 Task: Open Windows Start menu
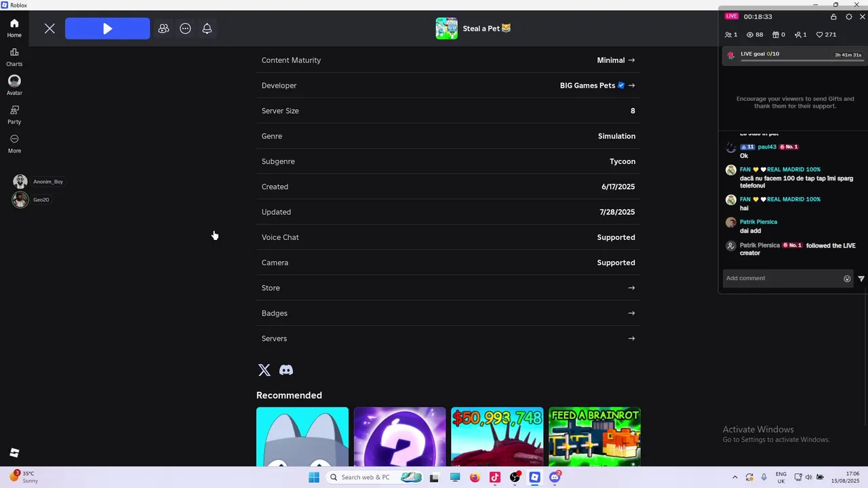(314, 477)
